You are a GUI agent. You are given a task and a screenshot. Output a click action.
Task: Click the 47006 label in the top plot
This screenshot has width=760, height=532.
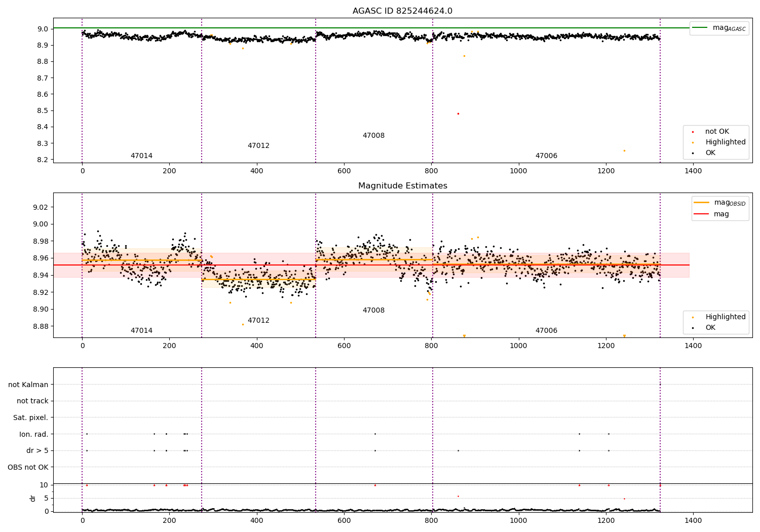(546, 156)
